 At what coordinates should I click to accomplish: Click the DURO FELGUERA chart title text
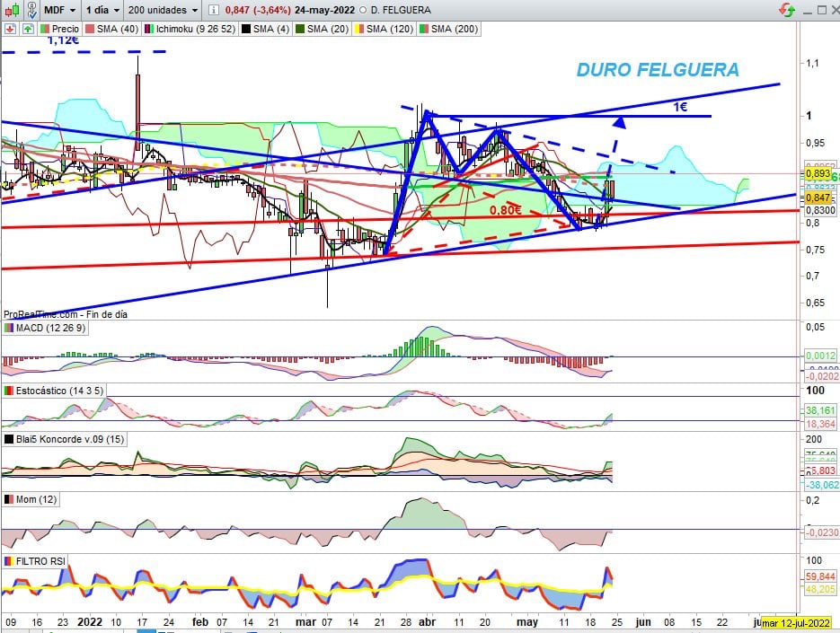tap(658, 70)
